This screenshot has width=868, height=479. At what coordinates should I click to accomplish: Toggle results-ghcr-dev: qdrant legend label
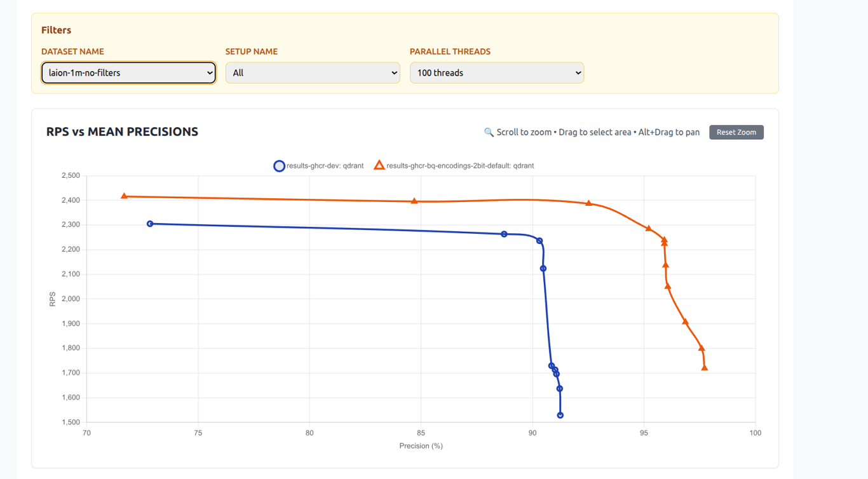tap(325, 166)
